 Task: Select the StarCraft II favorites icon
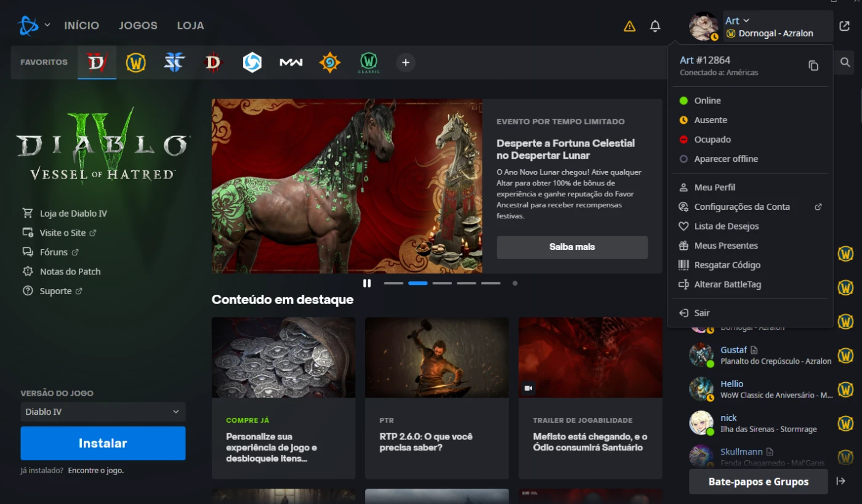[x=174, y=62]
